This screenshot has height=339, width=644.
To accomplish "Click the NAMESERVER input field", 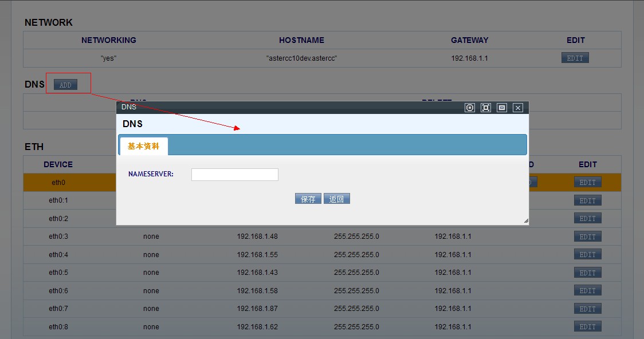I will [x=234, y=175].
